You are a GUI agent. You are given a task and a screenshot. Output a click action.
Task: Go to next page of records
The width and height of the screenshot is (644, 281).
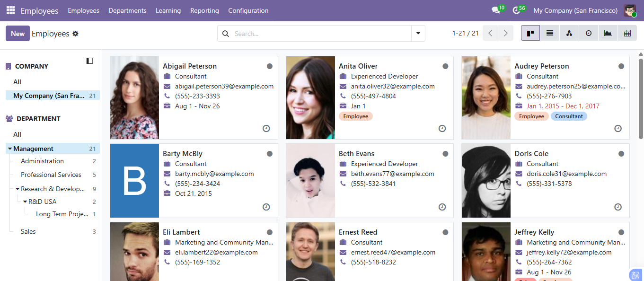(506, 33)
